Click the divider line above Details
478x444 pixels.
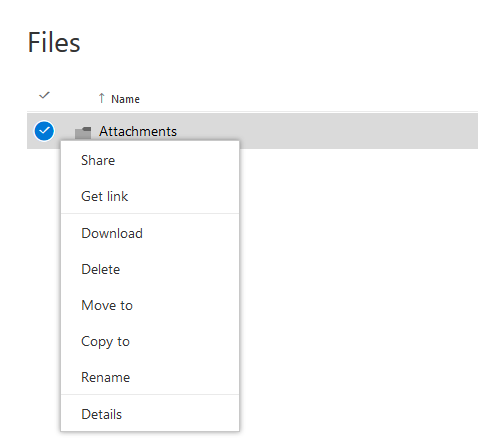click(150, 395)
